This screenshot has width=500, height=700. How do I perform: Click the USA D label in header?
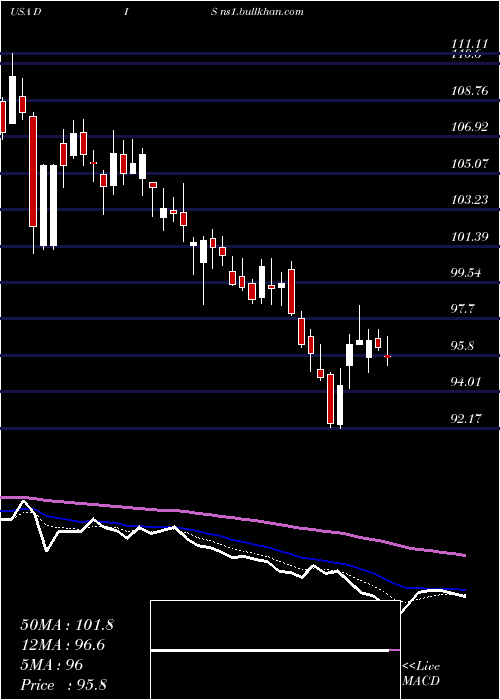tap(25, 11)
